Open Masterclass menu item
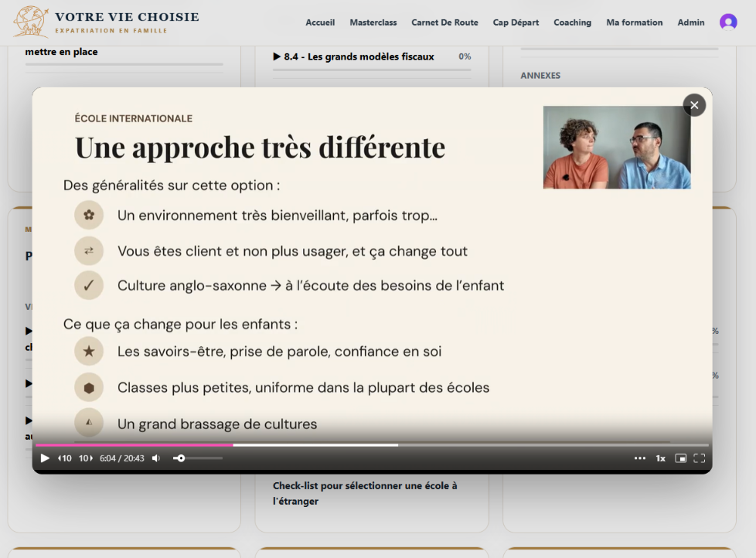The image size is (756, 558). 373,22
